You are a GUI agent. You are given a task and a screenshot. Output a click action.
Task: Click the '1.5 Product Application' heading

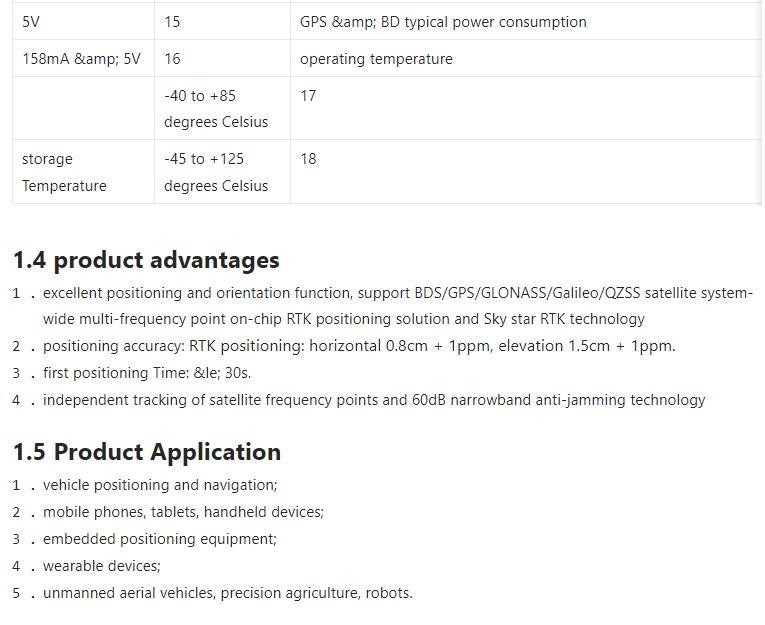tap(147, 452)
